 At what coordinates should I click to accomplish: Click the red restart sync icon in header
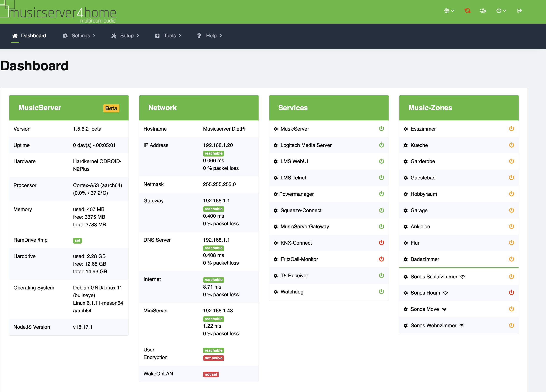pos(467,11)
